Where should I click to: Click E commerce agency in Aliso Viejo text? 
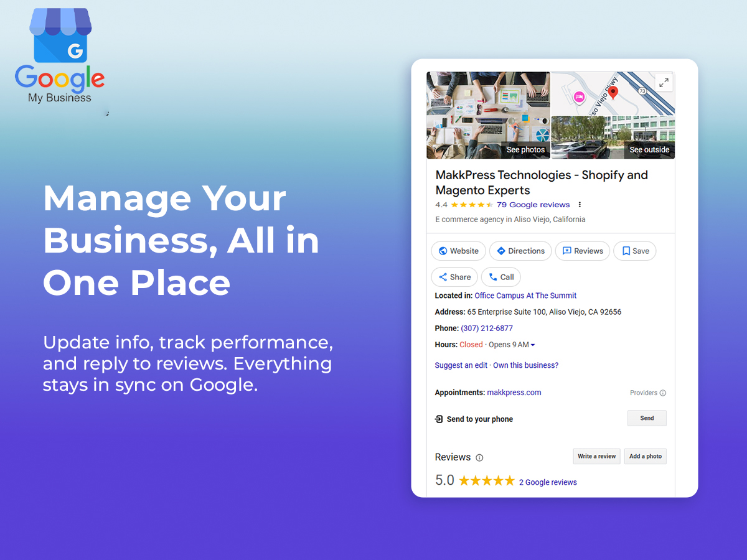(510, 219)
